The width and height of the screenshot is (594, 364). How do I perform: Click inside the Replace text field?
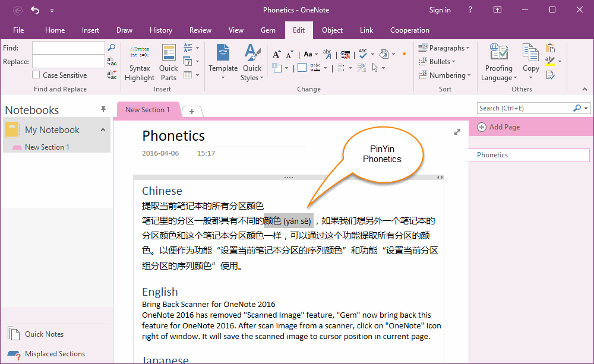click(x=68, y=61)
